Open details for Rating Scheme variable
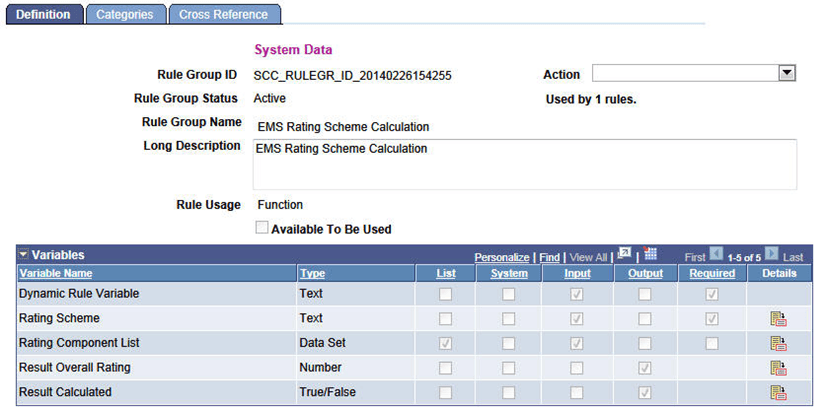Screen dimensions: 817x410 tap(778, 319)
